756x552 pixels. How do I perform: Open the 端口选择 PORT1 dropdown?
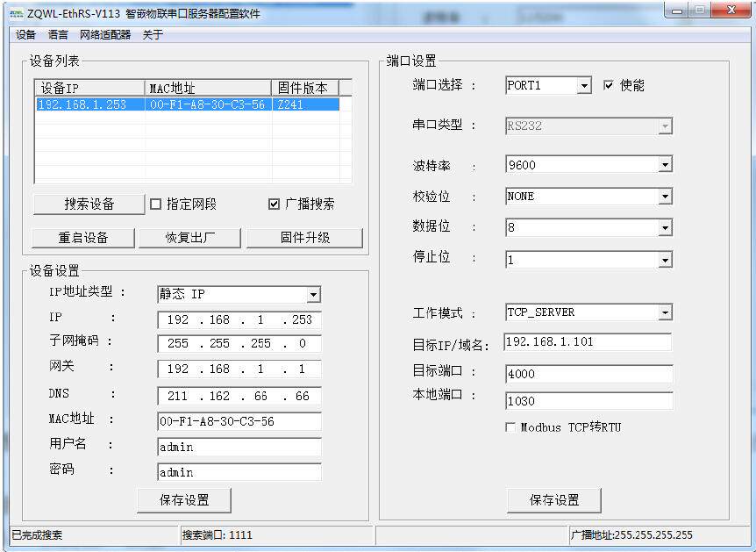584,86
